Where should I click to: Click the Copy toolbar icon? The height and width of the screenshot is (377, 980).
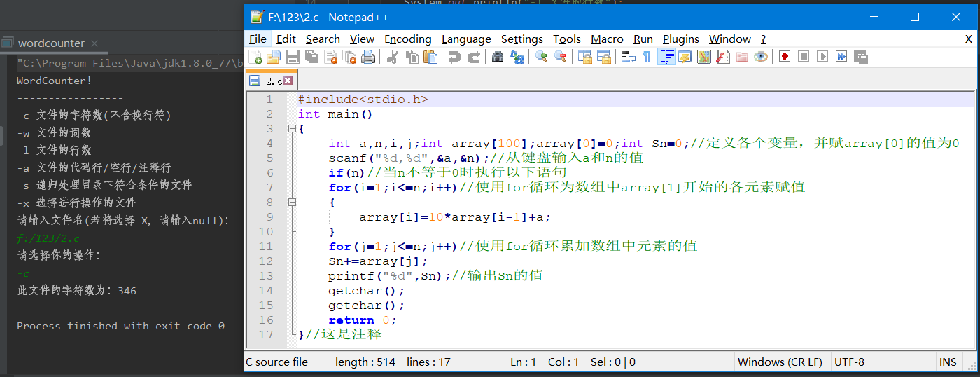tap(411, 57)
